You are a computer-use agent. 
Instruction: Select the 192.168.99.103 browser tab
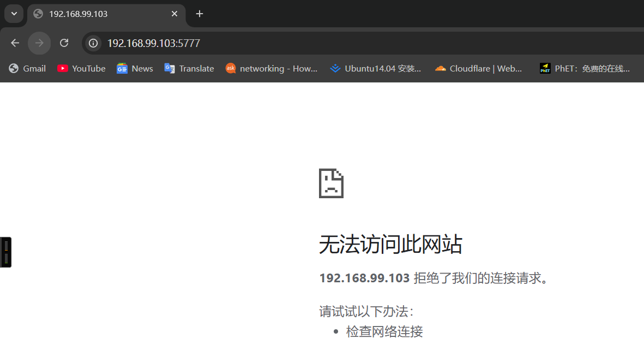pos(107,14)
